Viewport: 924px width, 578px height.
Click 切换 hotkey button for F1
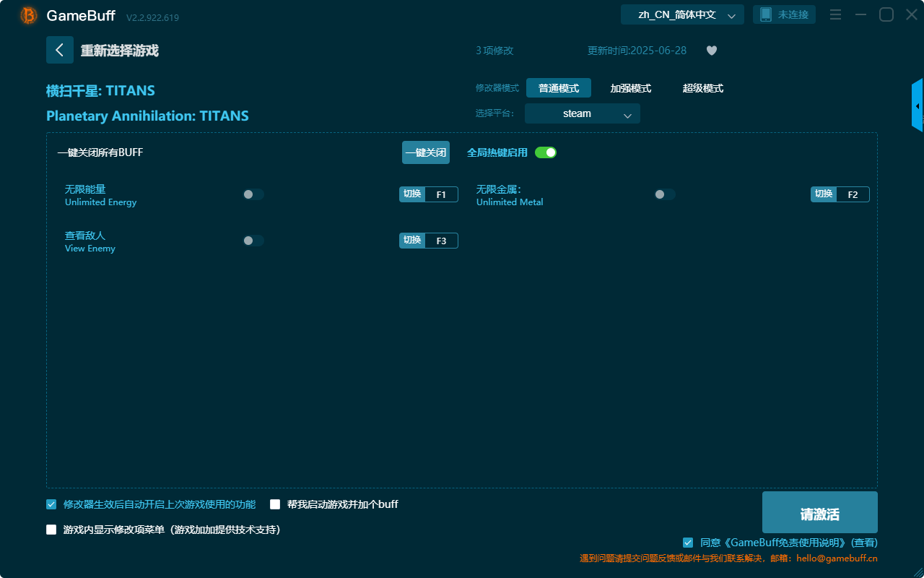coord(412,194)
